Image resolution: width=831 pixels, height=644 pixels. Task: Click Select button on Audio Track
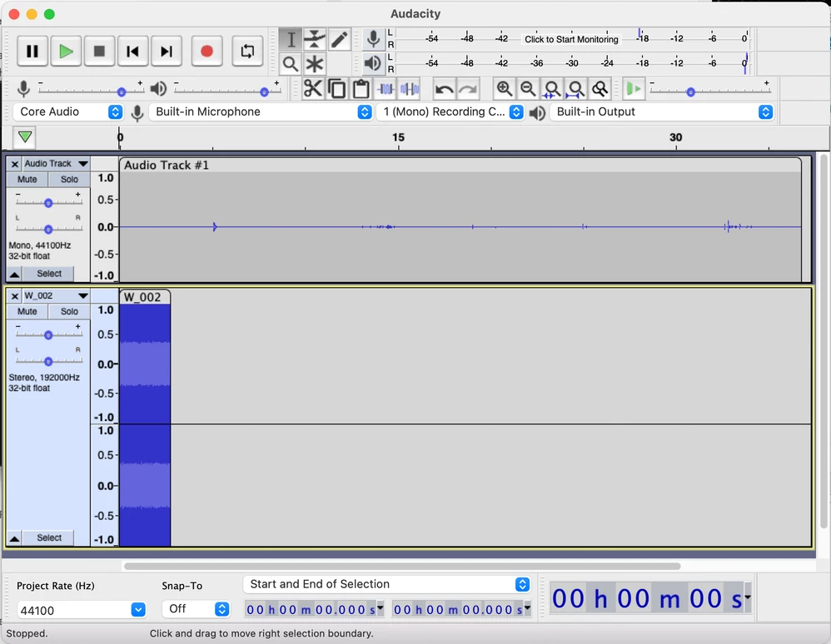tap(49, 274)
